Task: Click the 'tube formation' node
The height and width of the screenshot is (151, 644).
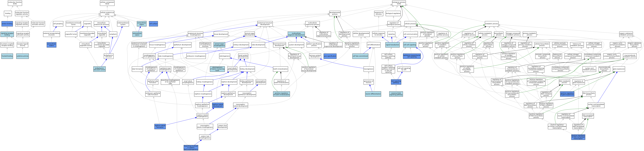Action: tap(137, 69)
